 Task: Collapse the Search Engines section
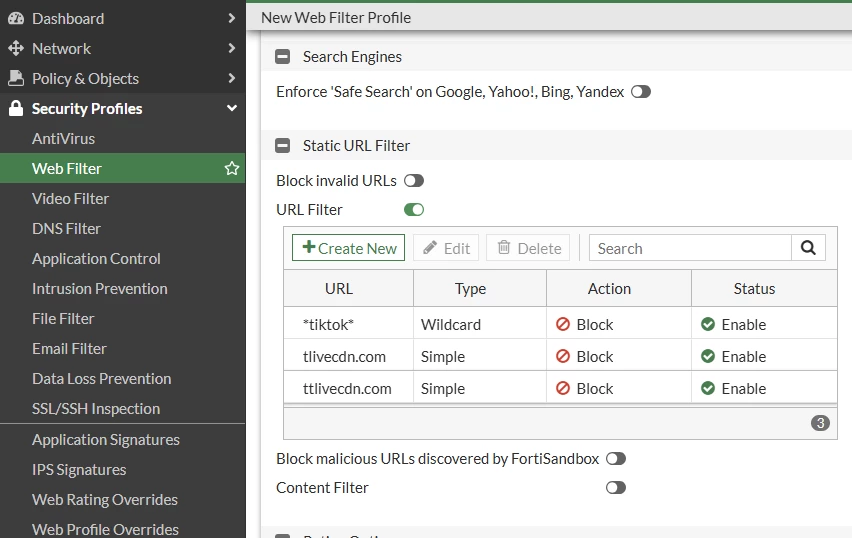pyautogui.click(x=283, y=57)
